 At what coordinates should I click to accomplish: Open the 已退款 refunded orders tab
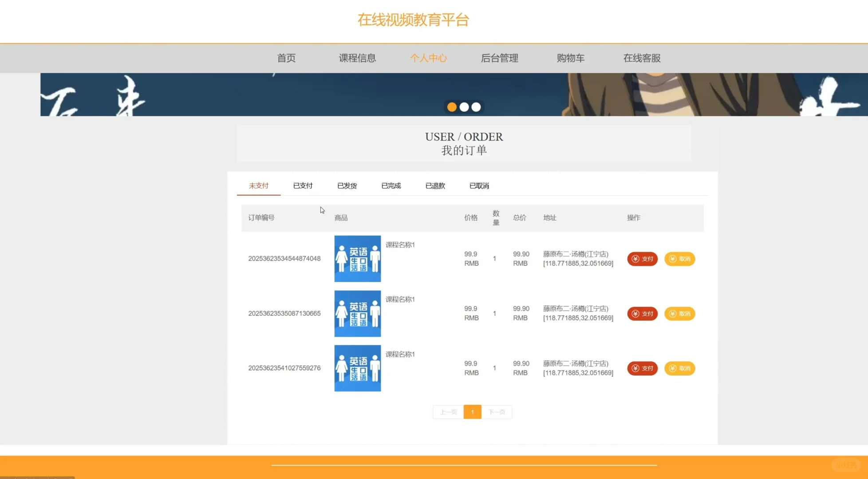click(435, 185)
